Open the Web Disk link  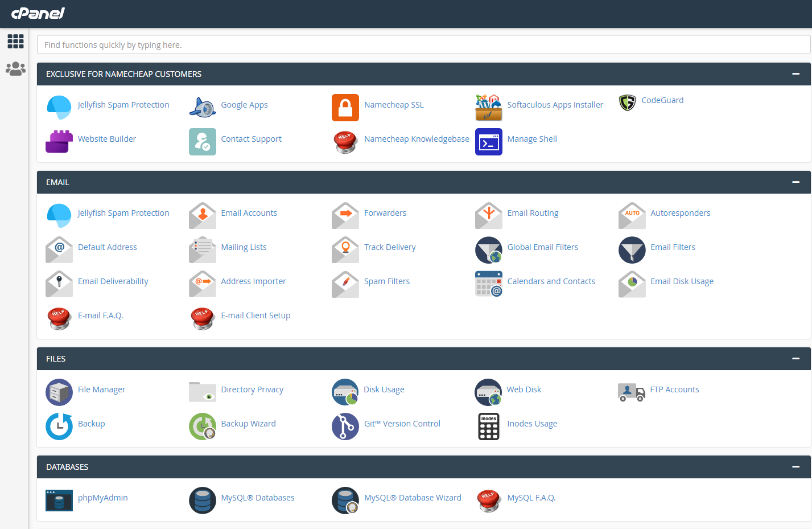click(524, 389)
